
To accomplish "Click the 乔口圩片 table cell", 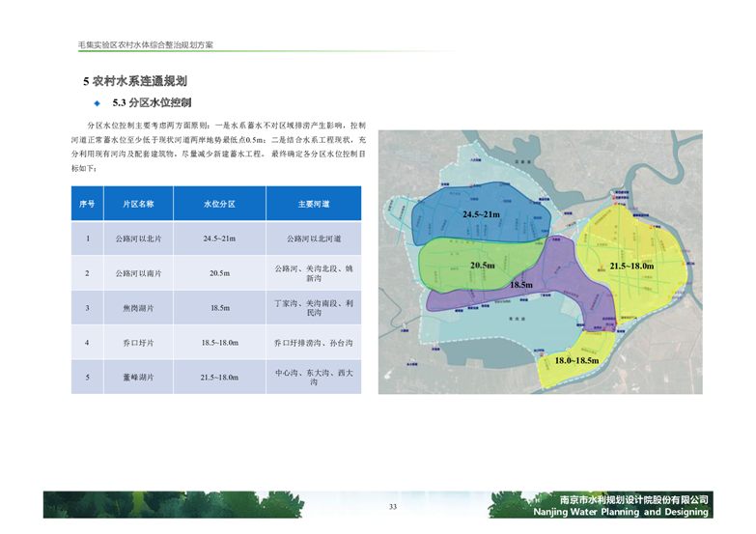I will coord(138,343).
